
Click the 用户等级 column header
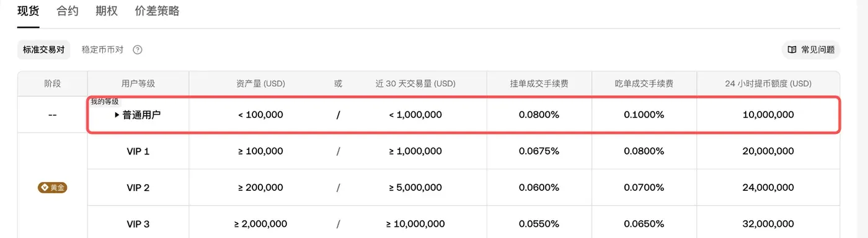click(138, 84)
